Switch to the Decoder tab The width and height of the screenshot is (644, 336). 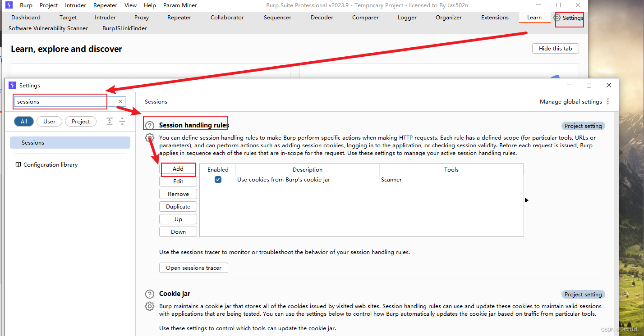(322, 18)
